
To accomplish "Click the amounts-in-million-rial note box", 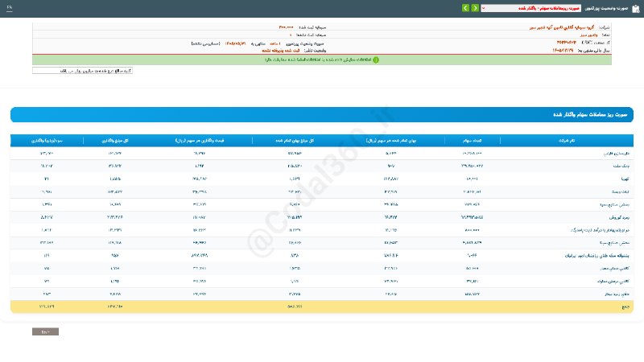I will coord(82,71).
